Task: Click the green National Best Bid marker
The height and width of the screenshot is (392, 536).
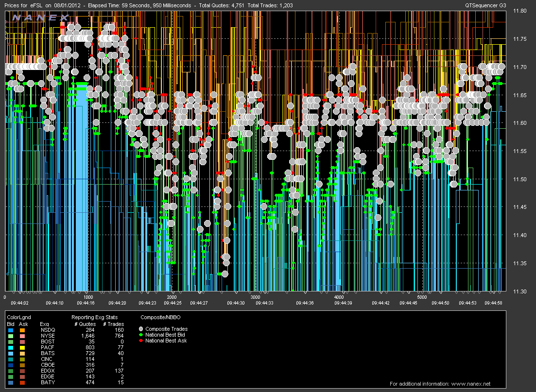Action: (140, 335)
